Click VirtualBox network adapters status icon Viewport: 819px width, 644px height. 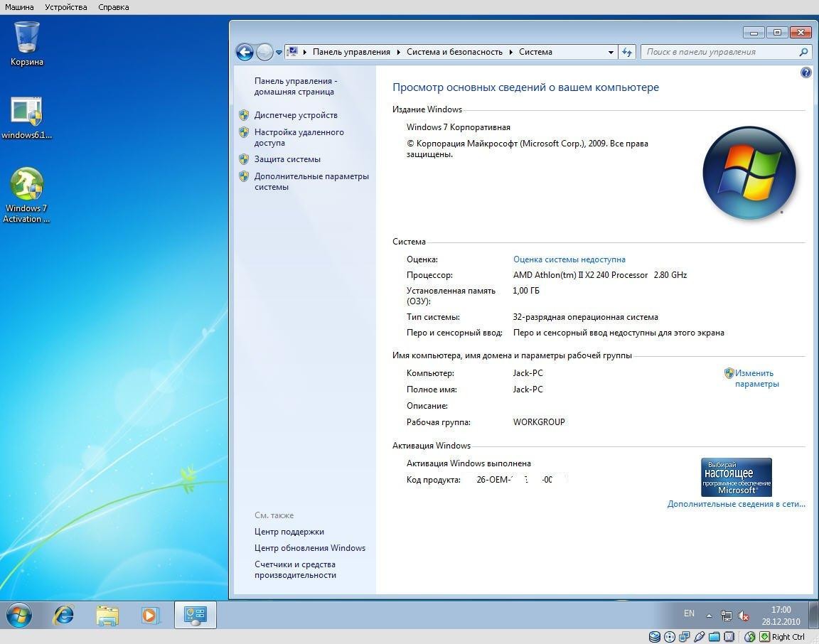click(x=684, y=637)
